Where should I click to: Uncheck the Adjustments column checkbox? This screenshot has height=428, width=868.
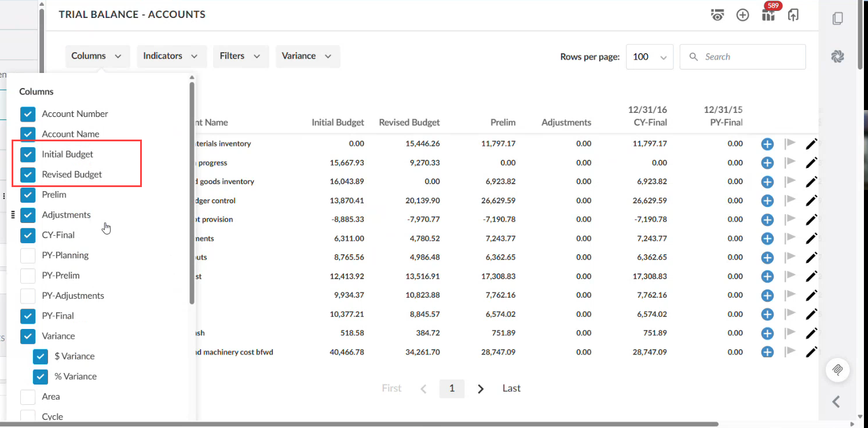(x=28, y=215)
